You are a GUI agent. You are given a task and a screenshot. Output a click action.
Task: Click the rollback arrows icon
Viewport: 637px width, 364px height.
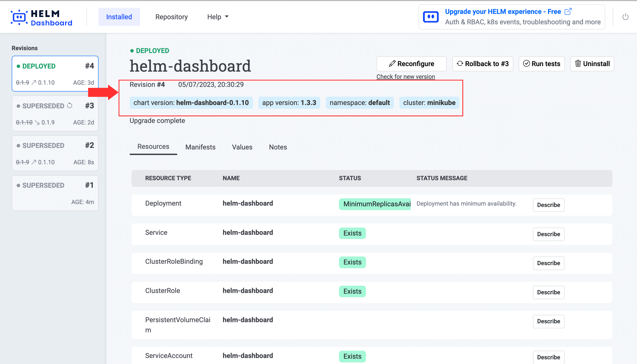[460, 64]
